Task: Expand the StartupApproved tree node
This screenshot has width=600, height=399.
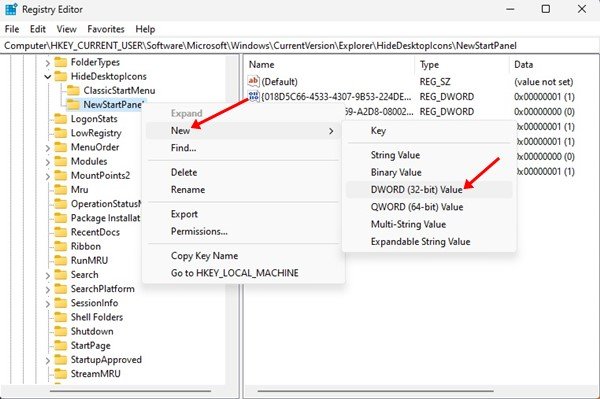Action: coord(47,360)
